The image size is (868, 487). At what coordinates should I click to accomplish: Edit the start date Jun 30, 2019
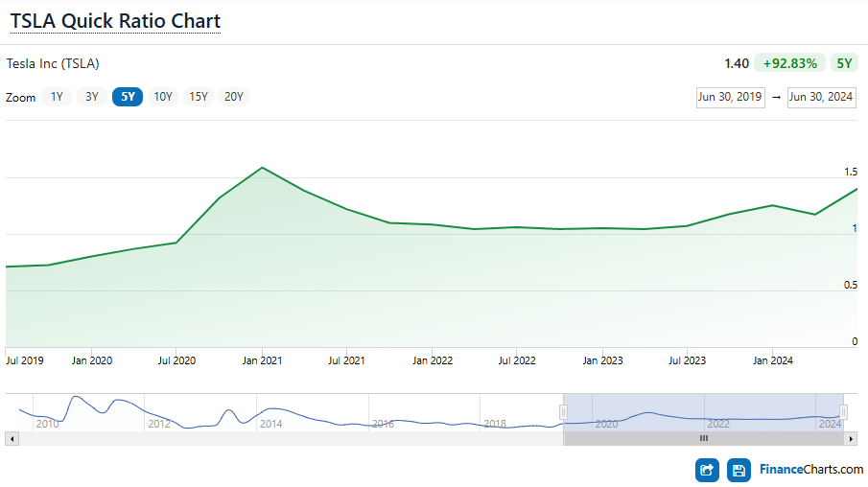[730, 98]
